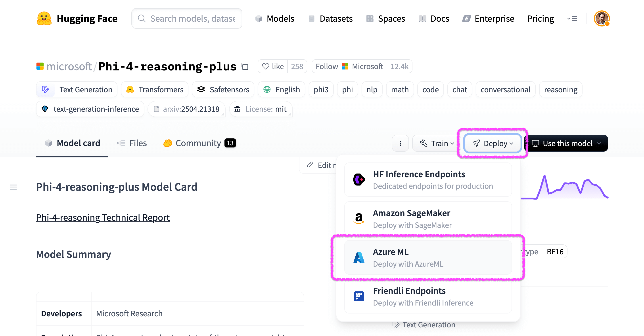Open the Models section via cube icon
The height and width of the screenshot is (336, 644).
[259, 19]
